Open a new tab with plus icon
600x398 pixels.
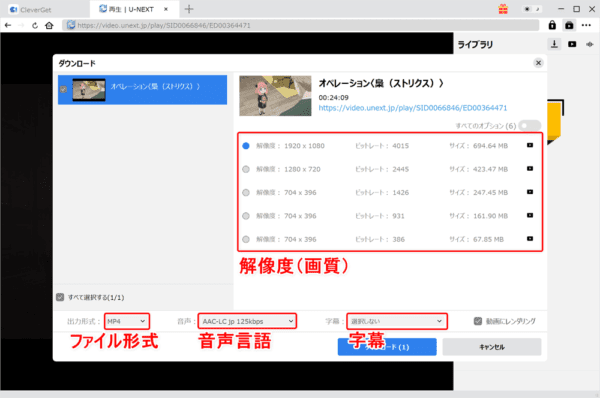[x=189, y=9]
